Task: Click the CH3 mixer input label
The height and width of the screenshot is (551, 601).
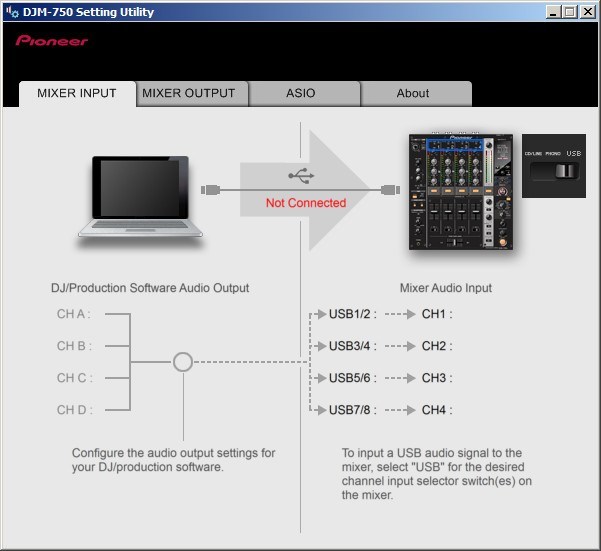Action: [x=437, y=378]
